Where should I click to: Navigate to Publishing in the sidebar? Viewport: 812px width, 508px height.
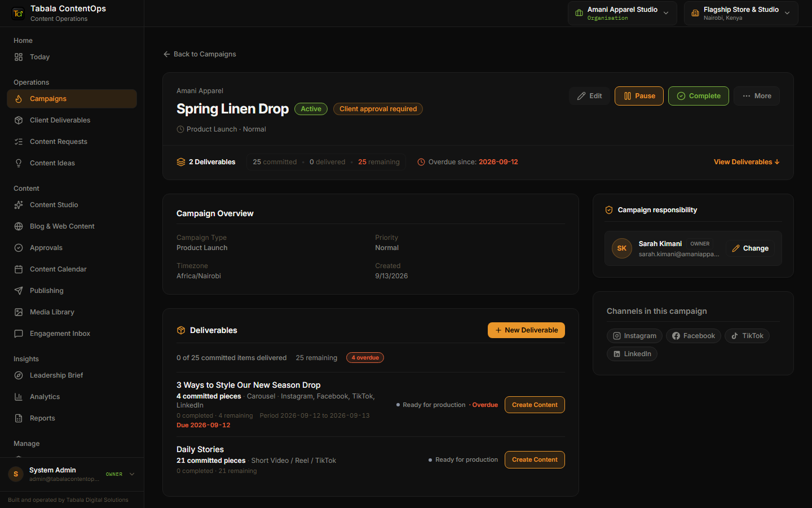(x=72, y=291)
